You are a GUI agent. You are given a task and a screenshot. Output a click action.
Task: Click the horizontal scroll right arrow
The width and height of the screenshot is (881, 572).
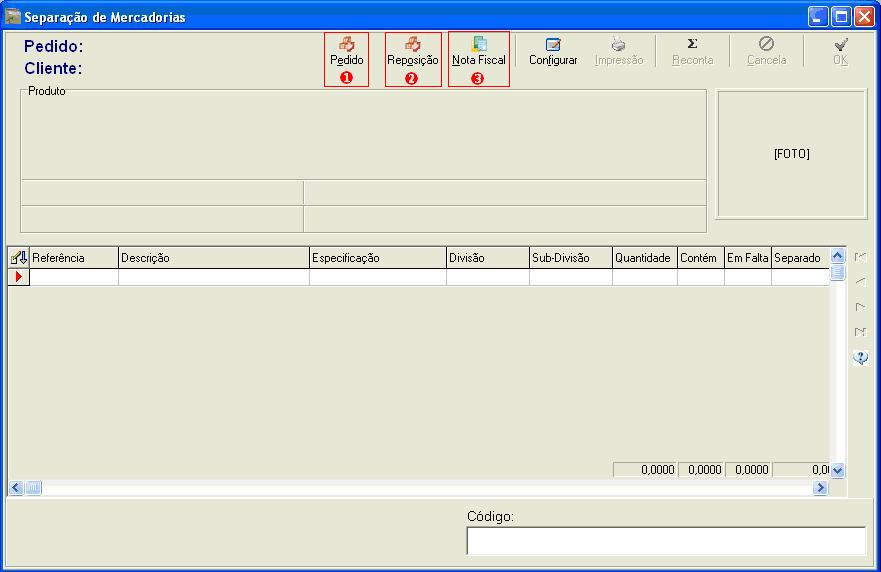tap(820, 487)
